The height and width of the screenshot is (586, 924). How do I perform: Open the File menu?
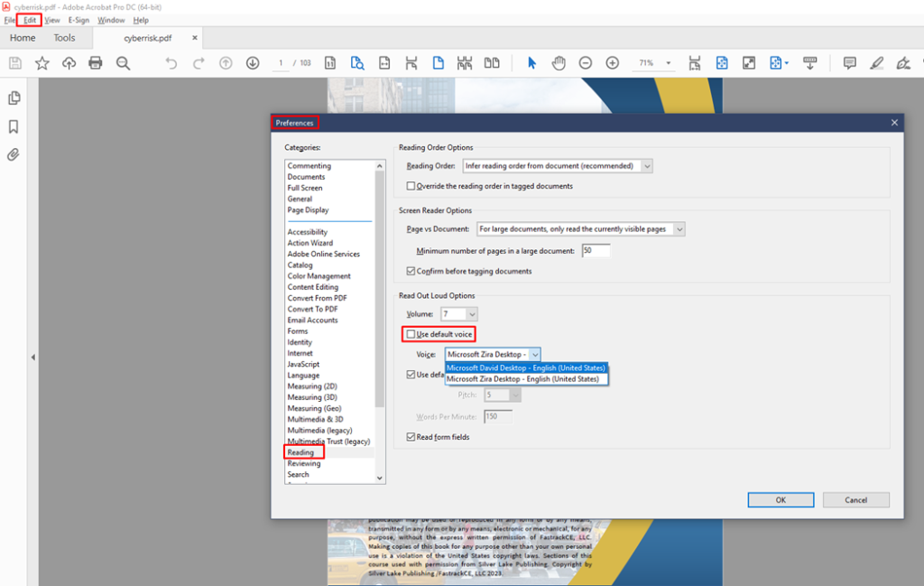click(x=9, y=20)
